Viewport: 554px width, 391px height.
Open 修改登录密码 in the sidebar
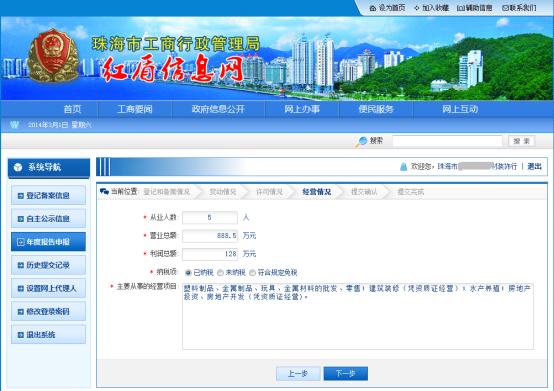[48, 312]
